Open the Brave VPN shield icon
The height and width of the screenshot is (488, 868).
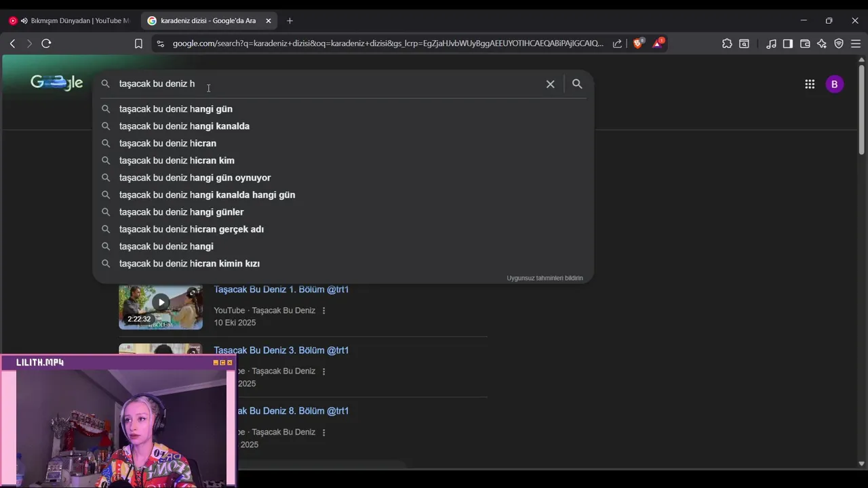point(839,43)
